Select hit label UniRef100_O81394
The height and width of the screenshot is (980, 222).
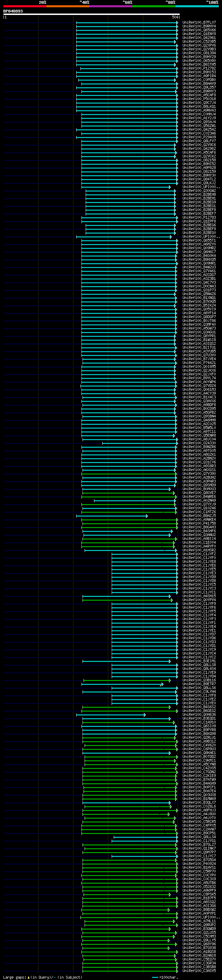(199, 53)
